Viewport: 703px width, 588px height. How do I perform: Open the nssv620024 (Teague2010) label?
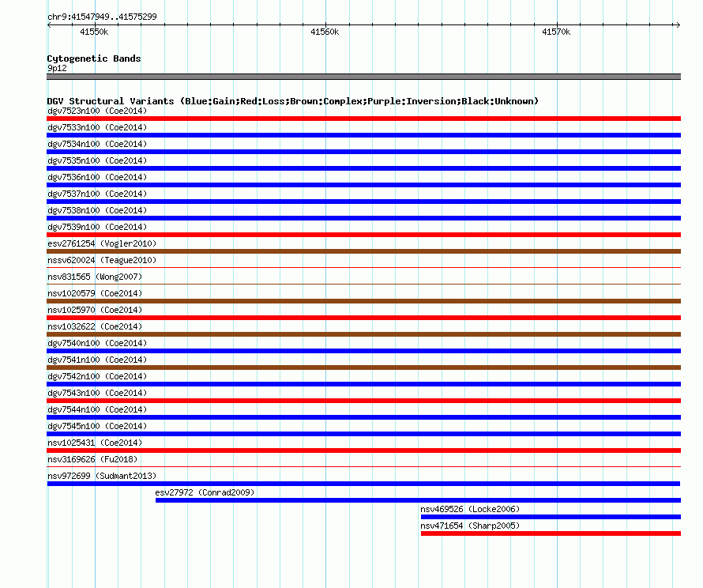tap(102, 260)
